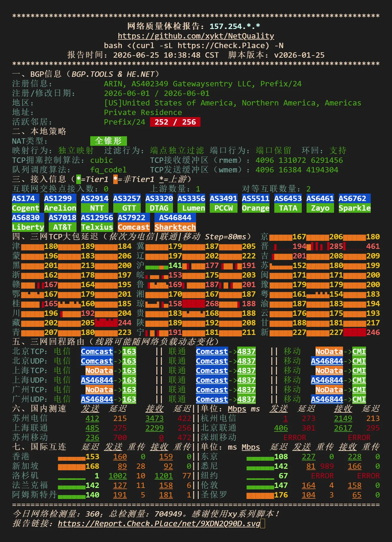Click the Telxius provider label
Image resolution: width=392 pixels, height=542 pixels.
(97, 227)
